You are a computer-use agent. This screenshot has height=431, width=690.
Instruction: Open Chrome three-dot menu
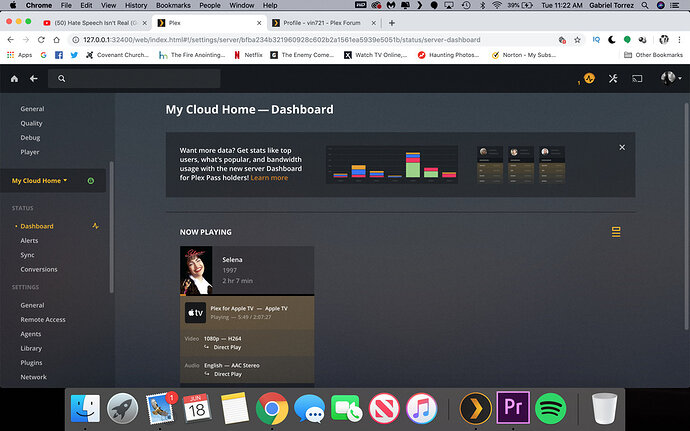[679, 40]
